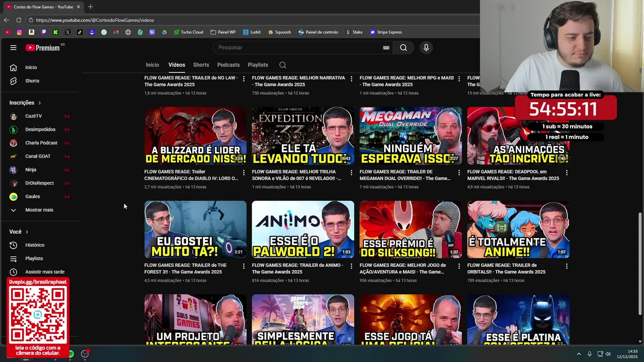Click the browser address bar URL
Viewport: 644px width, 362px height.
[95, 20]
